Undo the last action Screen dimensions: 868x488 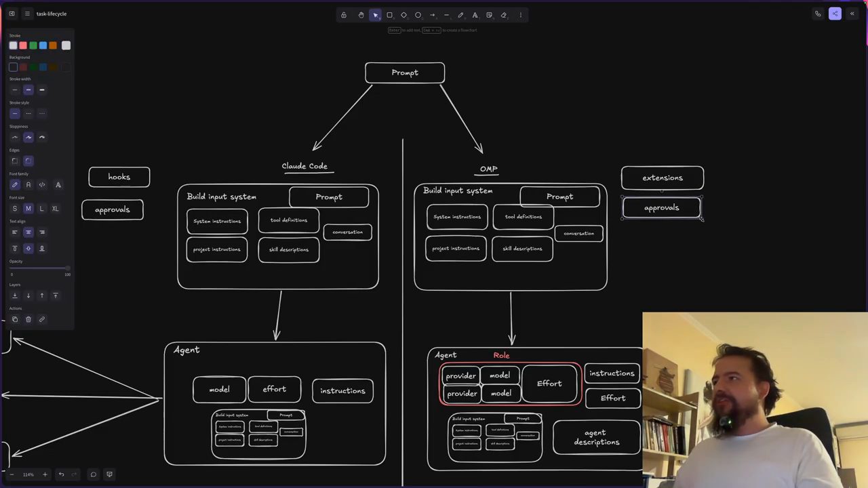[x=61, y=474]
